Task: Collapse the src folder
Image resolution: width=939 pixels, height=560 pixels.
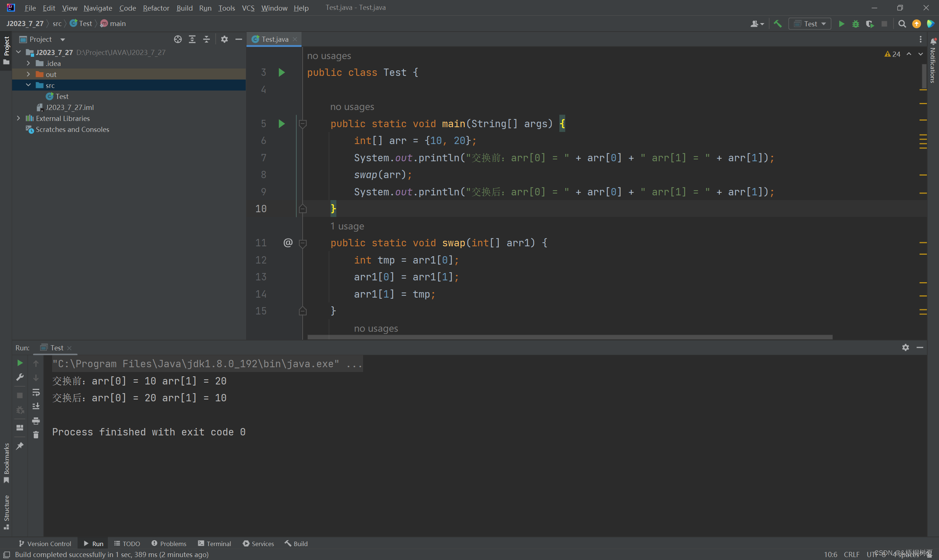Action: (x=28, y=85)
